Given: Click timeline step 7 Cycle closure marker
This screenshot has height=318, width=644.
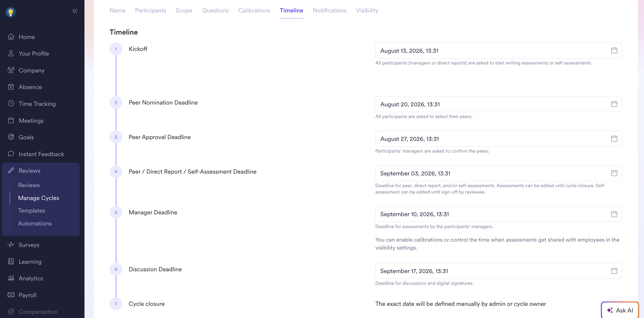Looking at the screenshot, I should pyautogui.click(x=116, y=304).
